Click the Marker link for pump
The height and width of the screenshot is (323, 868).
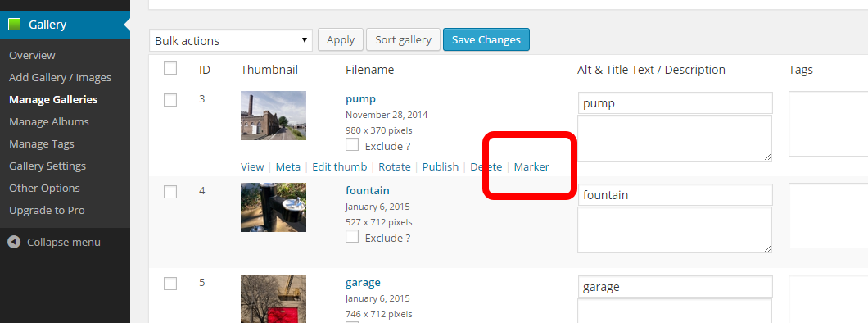pos(531,166)
